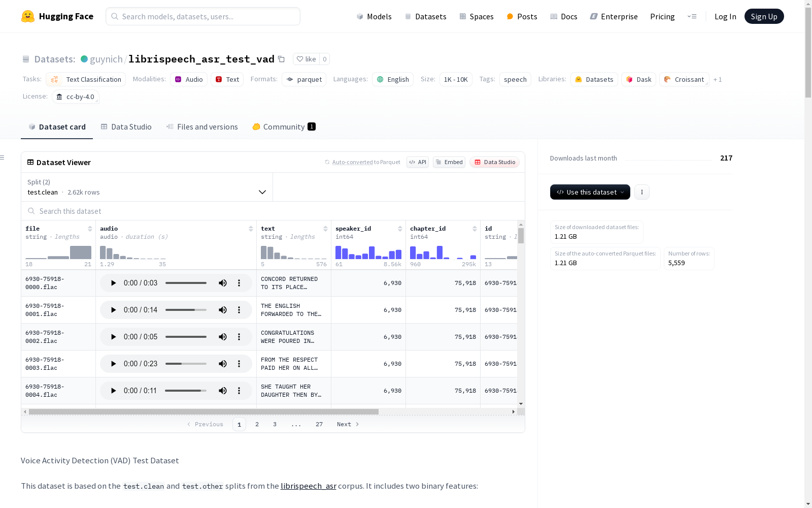Viewport: 812px width, 508px height.
Task: Open more options on the 0:23 audio player
Action: coord(239,364)
